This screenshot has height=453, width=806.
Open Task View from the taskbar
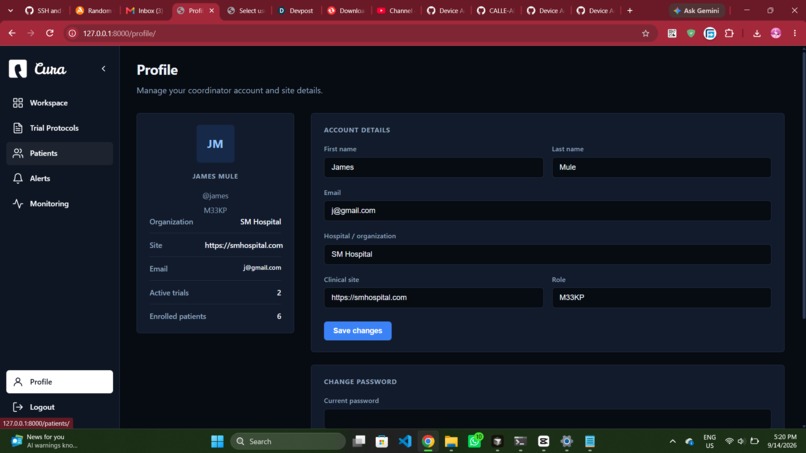[359, 441]
